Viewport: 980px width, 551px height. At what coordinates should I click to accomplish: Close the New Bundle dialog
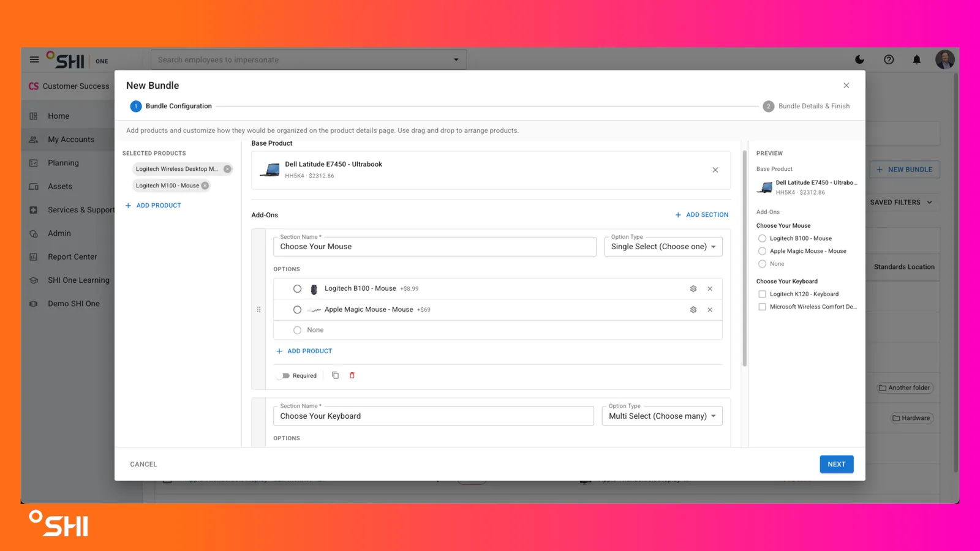(x=846, y=85)
